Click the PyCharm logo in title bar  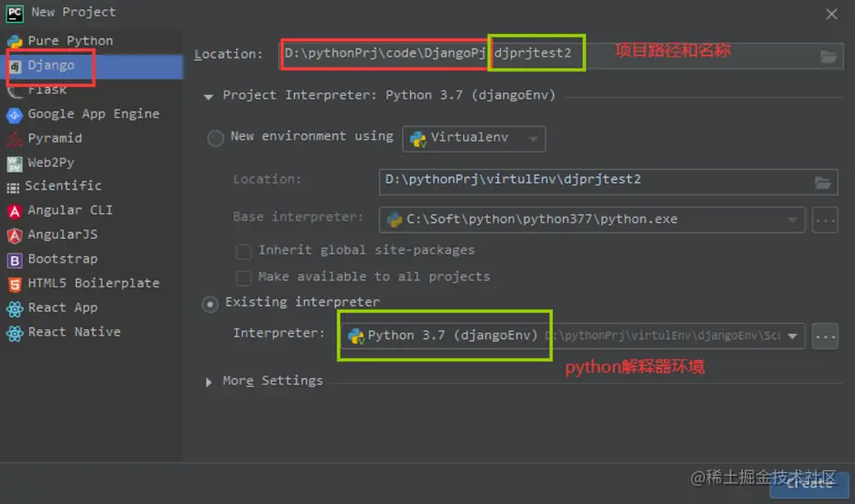(x=15, y=13)
